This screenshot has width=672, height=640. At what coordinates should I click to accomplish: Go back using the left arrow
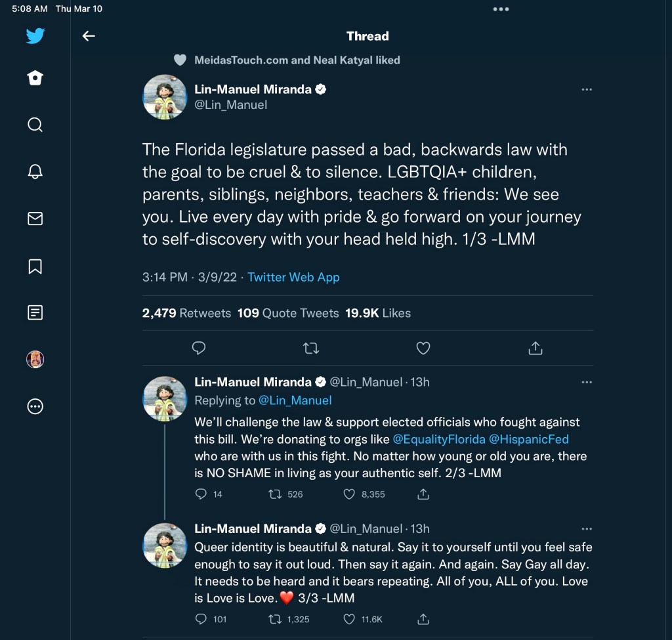pyautogui.click(x=89, y=36)
